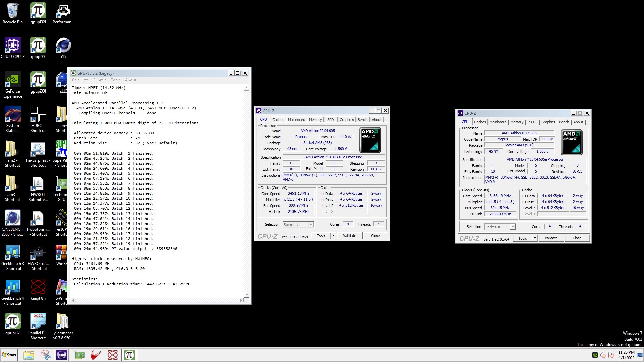Click the green graphics card taskbar icon

click(79, 355)
